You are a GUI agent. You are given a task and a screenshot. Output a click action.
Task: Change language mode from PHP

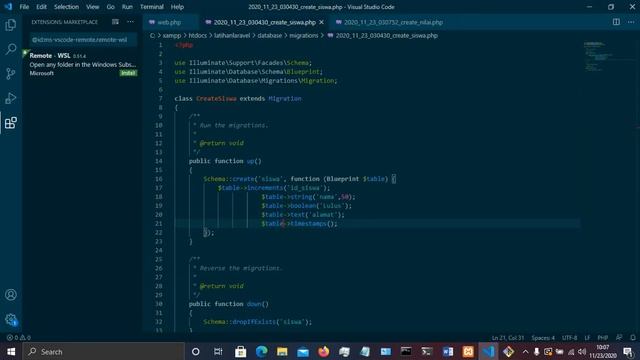(602, 338)
